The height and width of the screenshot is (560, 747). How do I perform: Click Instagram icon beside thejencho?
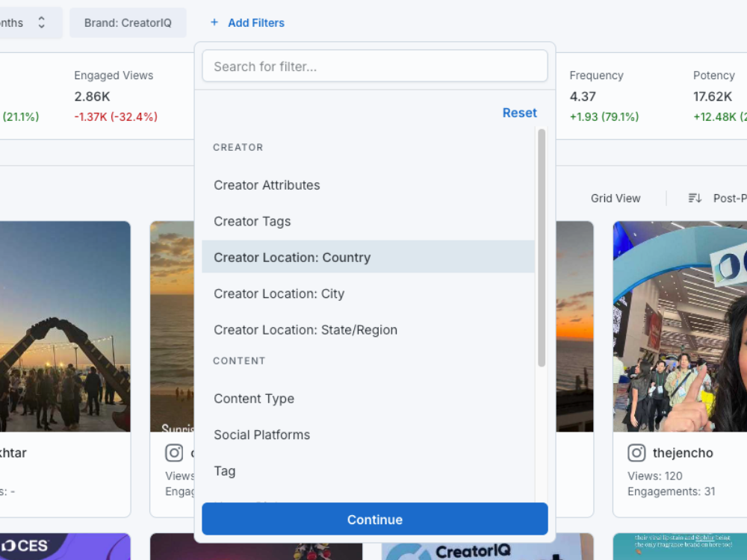pos(636,452)
